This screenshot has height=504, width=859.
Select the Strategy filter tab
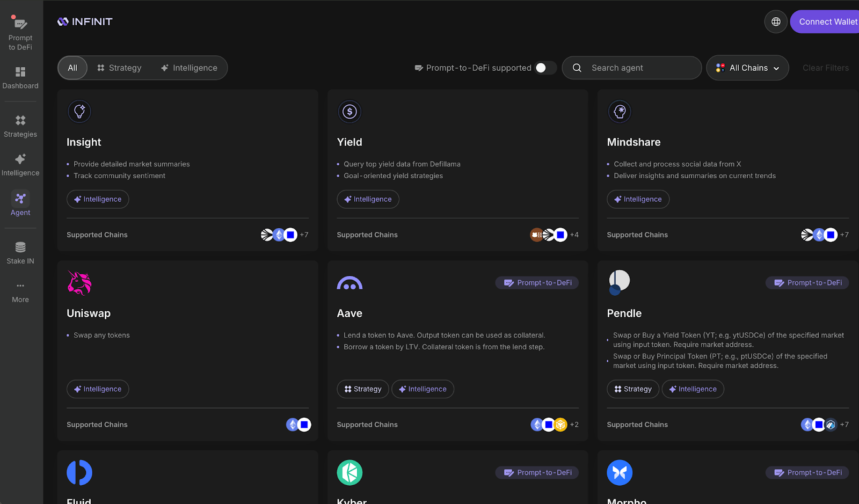point(119,68)
